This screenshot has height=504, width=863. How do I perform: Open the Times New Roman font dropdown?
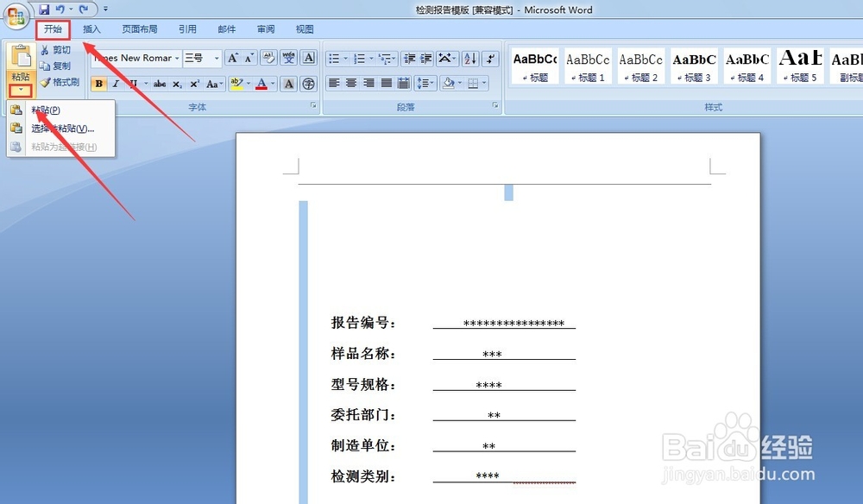coord(177,58)
